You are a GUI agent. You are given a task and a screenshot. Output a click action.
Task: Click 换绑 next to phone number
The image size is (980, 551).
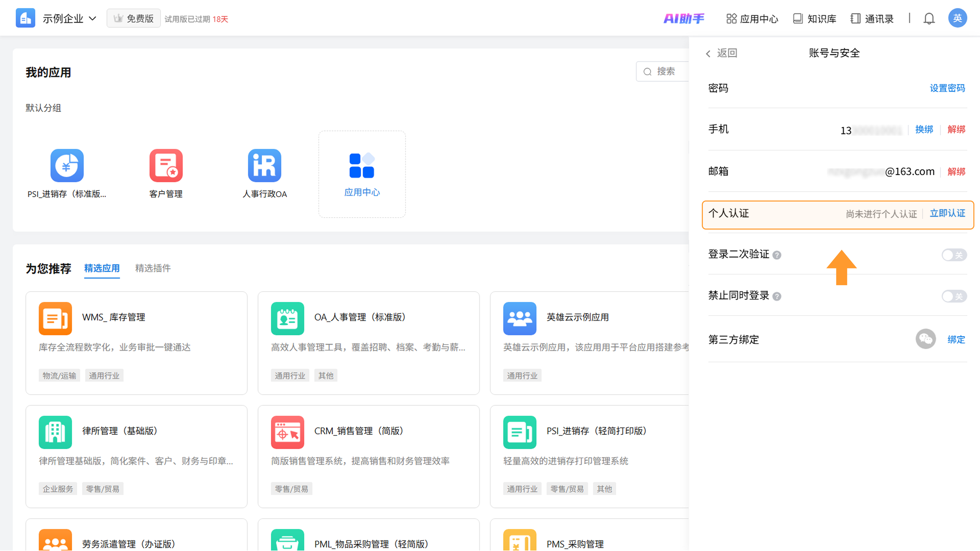(x=924, y=129)
